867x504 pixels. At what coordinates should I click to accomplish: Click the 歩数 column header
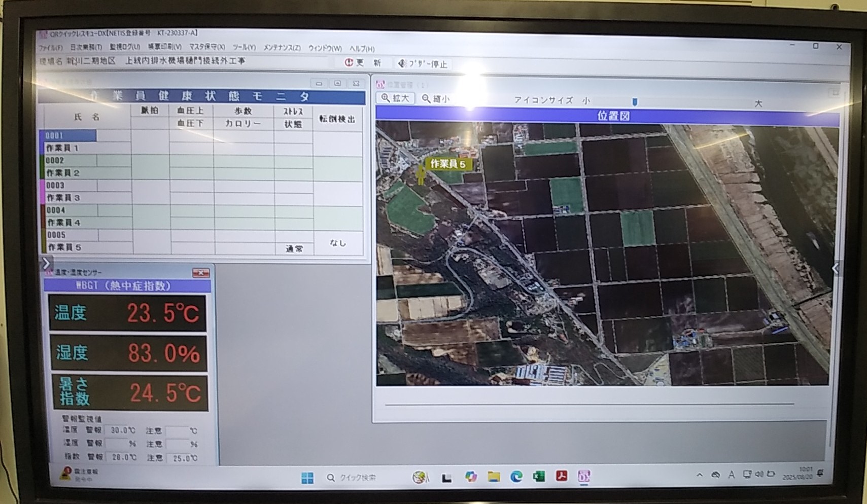pyautogui.click(x=243, y=111)
